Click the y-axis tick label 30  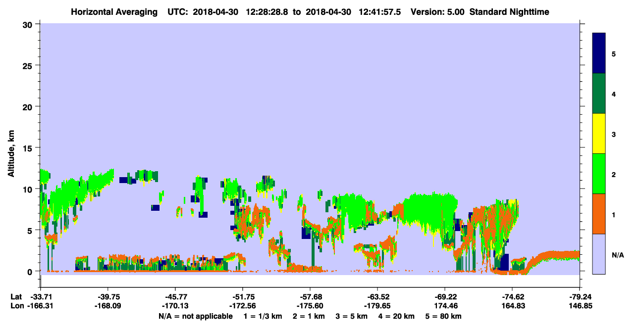pyautogui.click(x=29, y=24)
